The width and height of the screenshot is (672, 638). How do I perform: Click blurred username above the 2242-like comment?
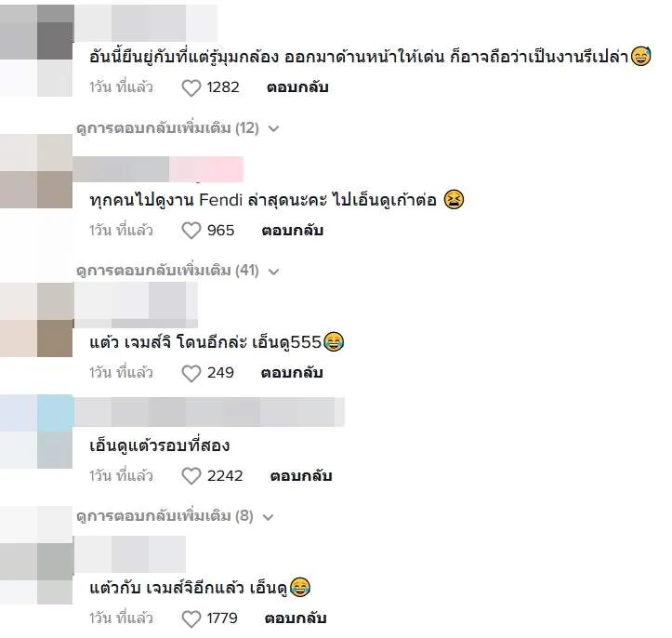209,412
